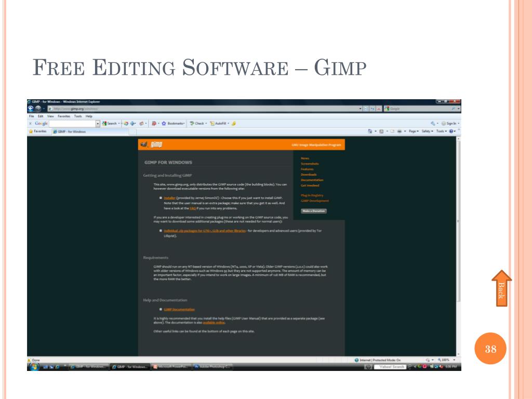Screen dimensions: 532x399
Task: Click the Make a Donation button
Action: click(x=314, y=211)
